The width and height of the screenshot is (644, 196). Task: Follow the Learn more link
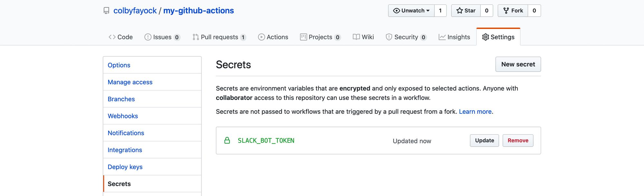coord(475,111)
